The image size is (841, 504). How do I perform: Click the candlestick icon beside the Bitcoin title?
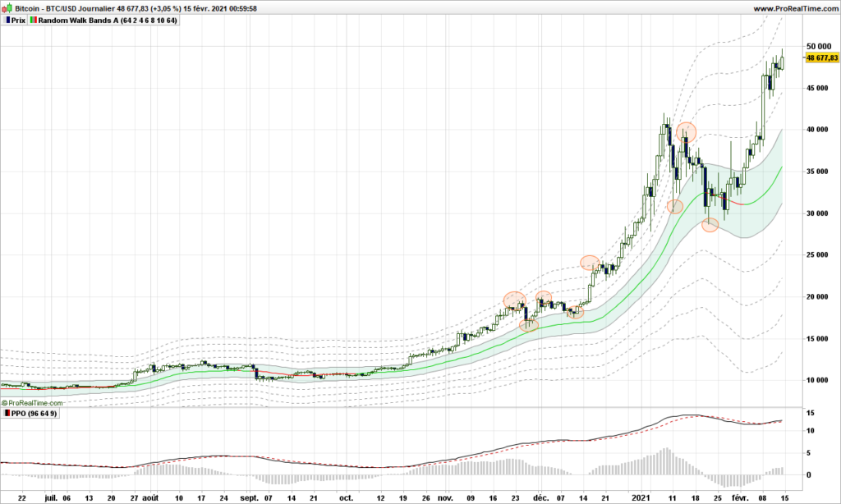point(7,8)
